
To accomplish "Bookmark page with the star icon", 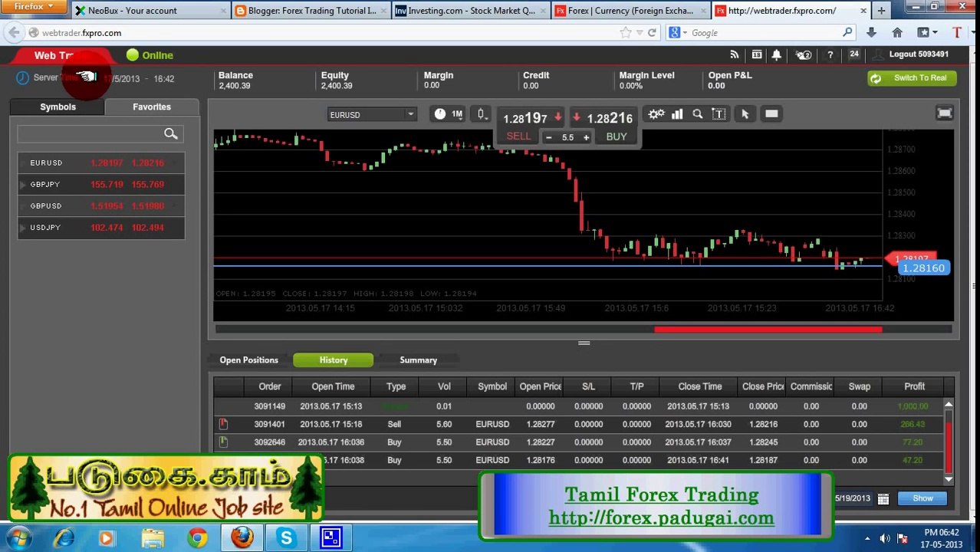I will (x=626, y=33).
